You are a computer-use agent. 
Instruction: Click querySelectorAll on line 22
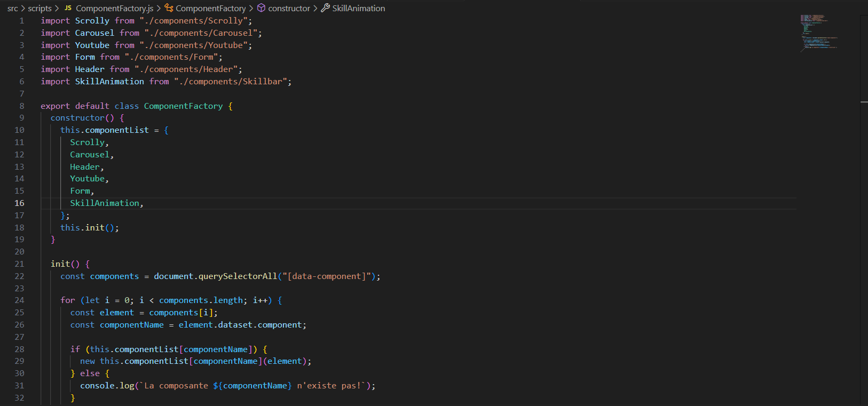click(238, 276)
